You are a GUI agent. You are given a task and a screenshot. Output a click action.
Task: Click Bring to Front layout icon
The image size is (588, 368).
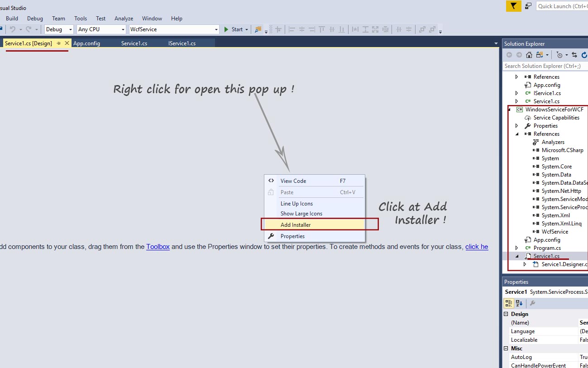click(x=422, y=29)
